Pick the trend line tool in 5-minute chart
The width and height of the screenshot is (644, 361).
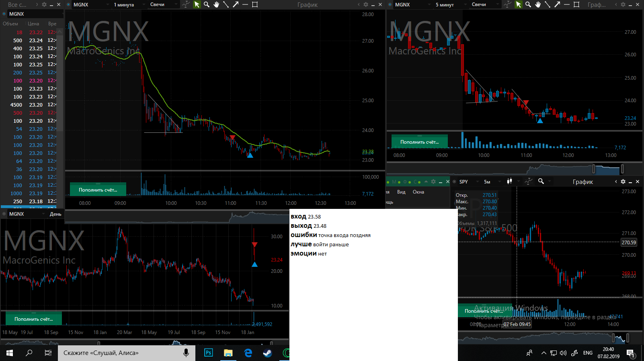pyautogui.click(x=548, y=4)
